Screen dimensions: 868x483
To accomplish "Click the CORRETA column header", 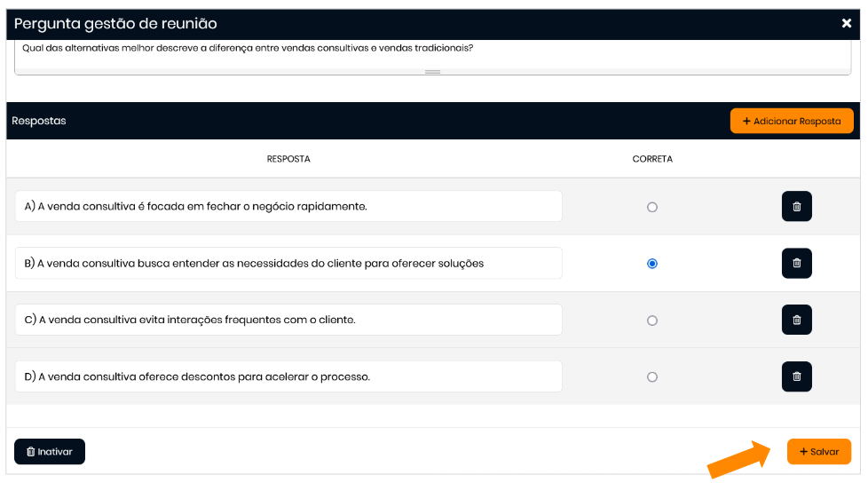I will point(652,159).
